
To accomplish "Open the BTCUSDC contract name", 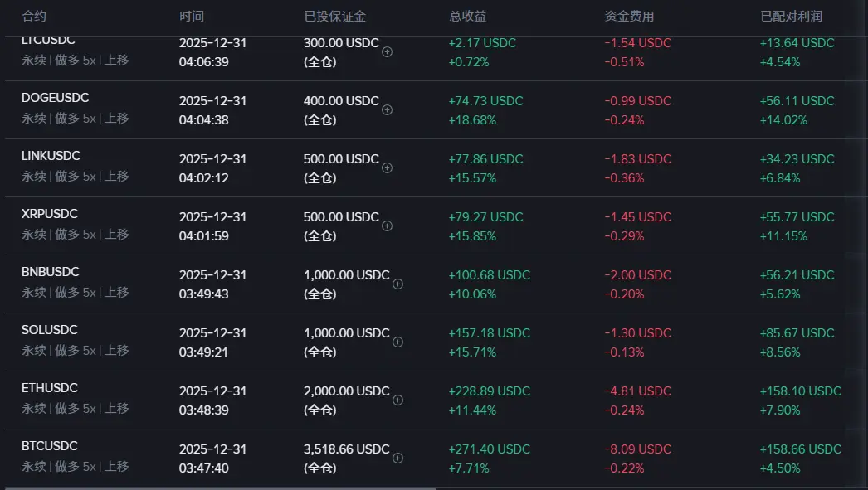I will pos(50,446).
